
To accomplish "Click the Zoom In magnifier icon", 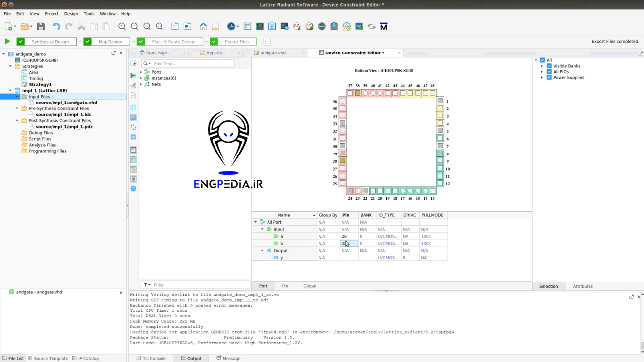I will click(122, 26).
